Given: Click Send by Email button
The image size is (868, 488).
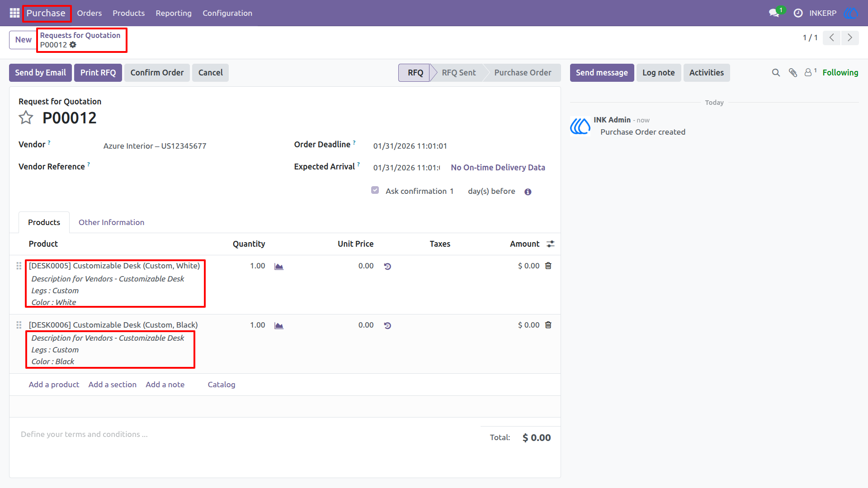Looking at the screenshot, I should (x=40, y=73).
